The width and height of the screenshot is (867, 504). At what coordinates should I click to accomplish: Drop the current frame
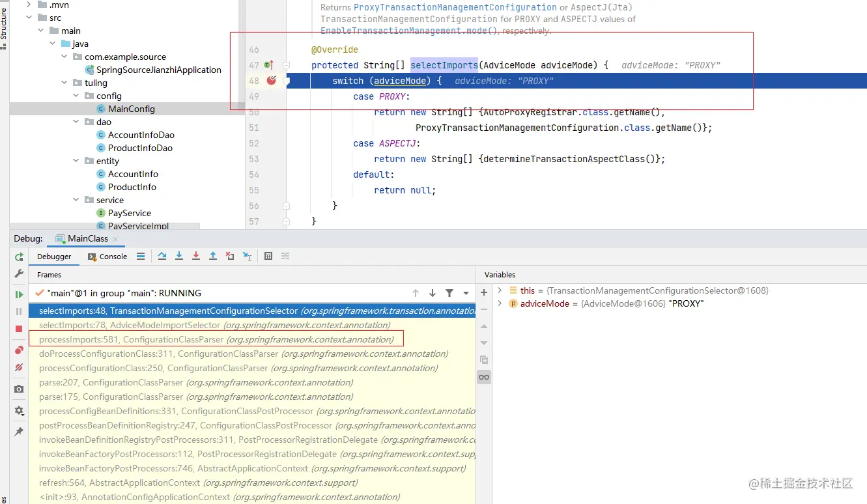tap(230, 257)
